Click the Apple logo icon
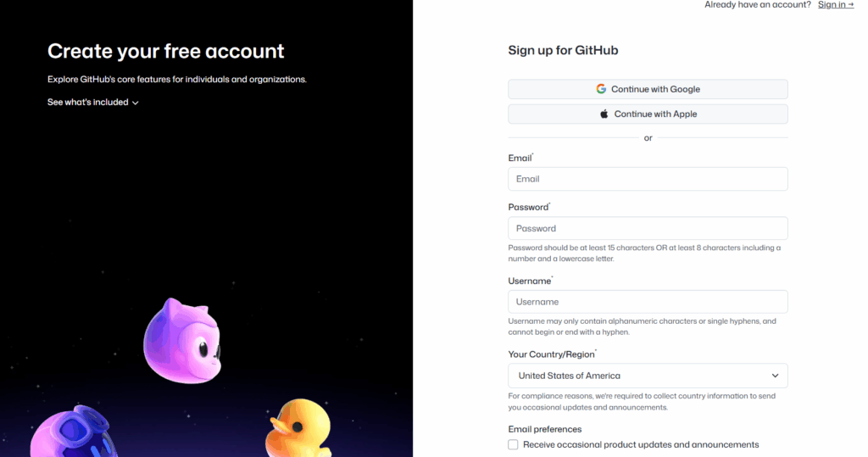Image resolution: width=868 pixels, height=457 pixels. [604, 114]
